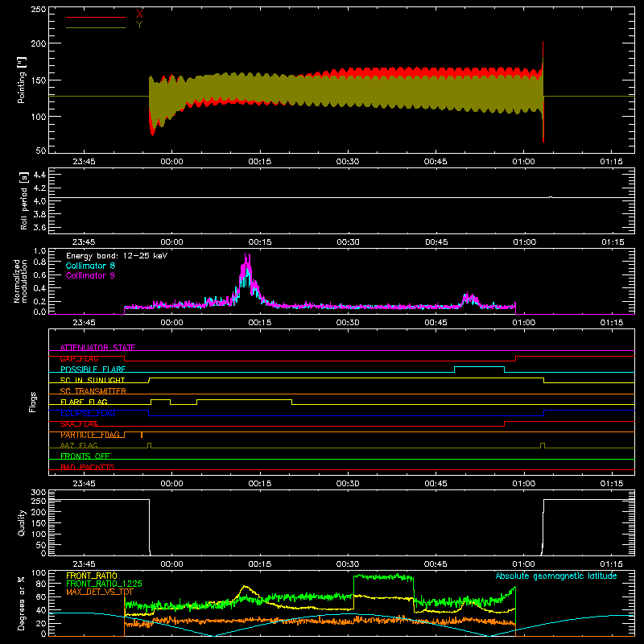
Task: Click the magenta 'Collimator 9' legend entry
Action: (x=90, y=275)
